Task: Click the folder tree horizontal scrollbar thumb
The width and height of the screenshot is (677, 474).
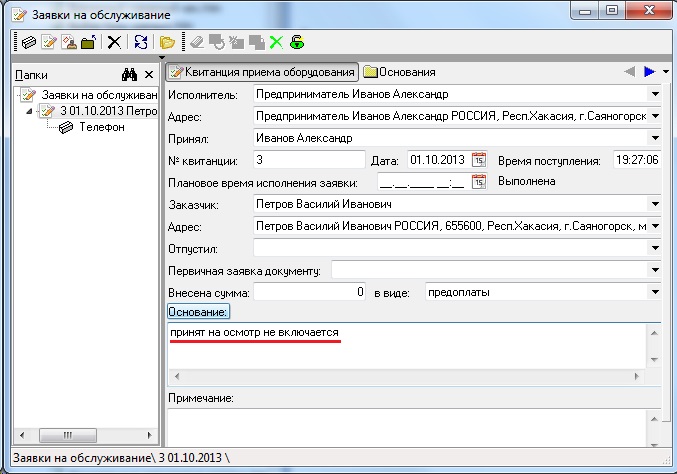Action: [x=68, y=435]
